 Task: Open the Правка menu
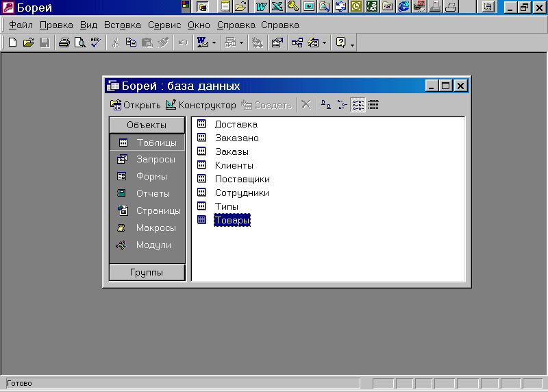pos(56,25)
